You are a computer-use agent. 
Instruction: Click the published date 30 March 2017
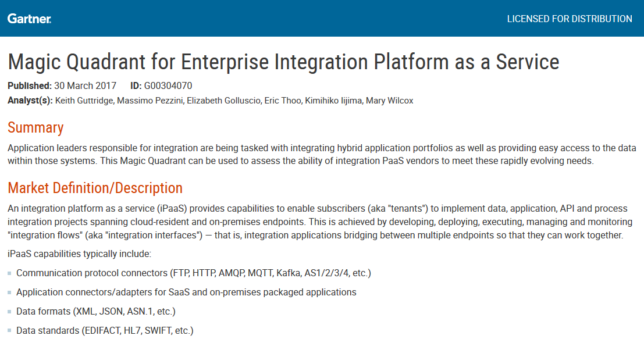tap(86, 86)
